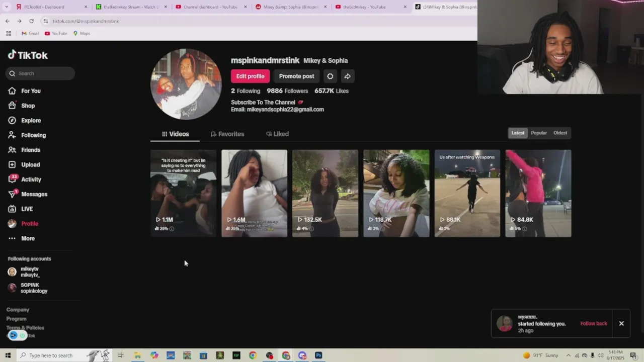Click the TikTok logo
The image size is (644, 362).
(28, 55)
